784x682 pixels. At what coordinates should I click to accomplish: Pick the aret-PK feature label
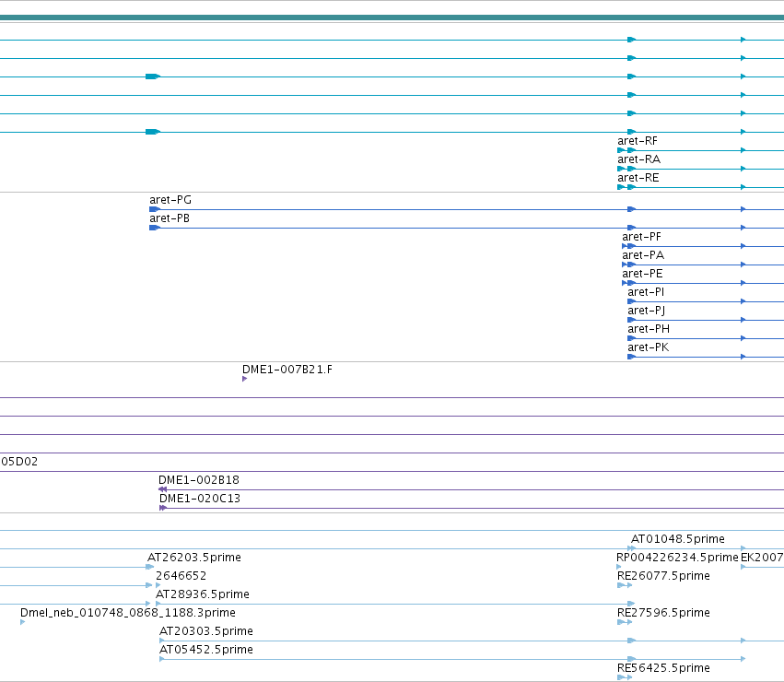click(648, 347)
